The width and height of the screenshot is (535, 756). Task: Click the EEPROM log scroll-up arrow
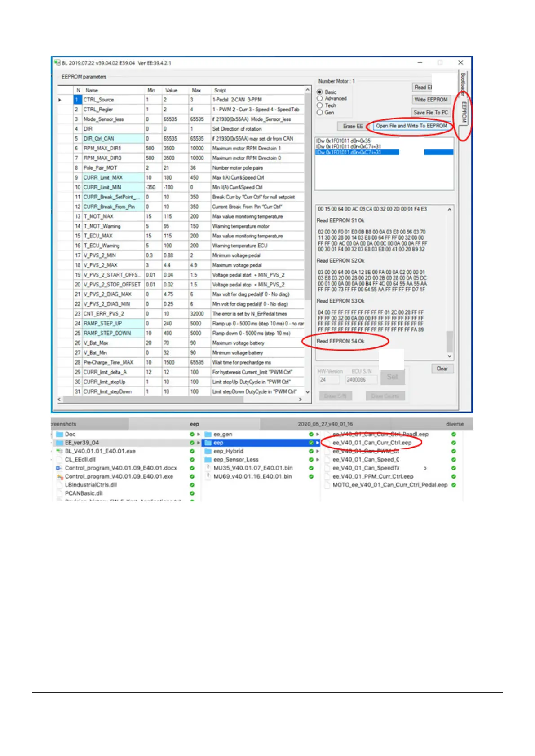450,210
